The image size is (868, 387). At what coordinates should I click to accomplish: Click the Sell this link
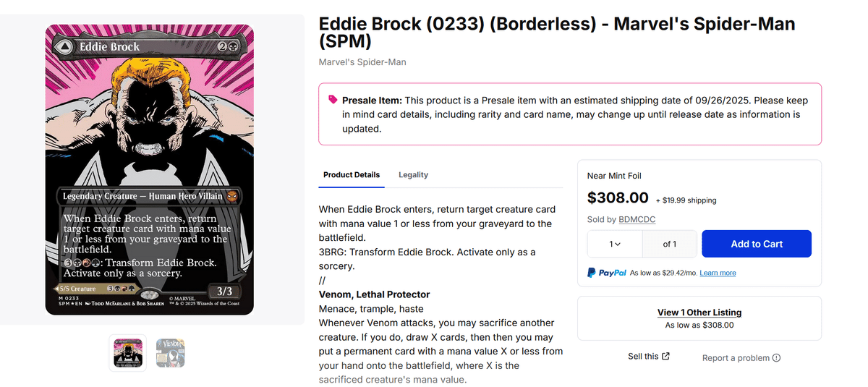click(643, 356)
